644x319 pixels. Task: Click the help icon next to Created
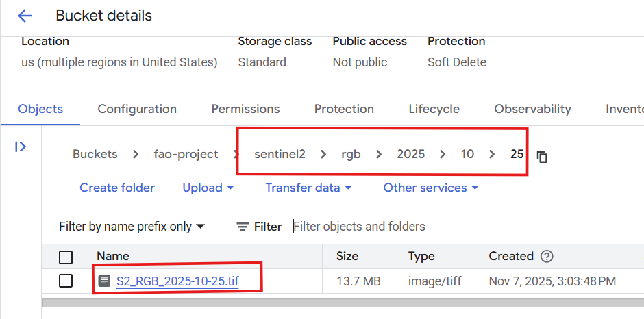[547, 257]
